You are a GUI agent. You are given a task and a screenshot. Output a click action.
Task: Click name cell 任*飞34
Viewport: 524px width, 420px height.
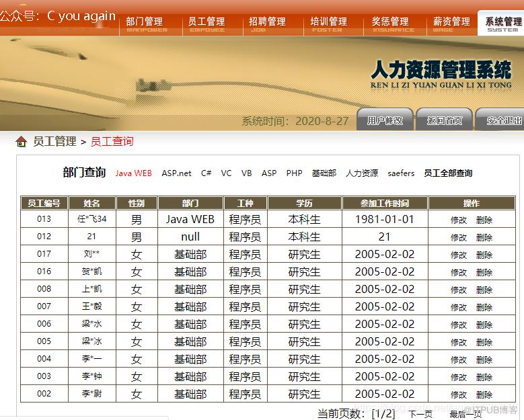click(92, 219)
